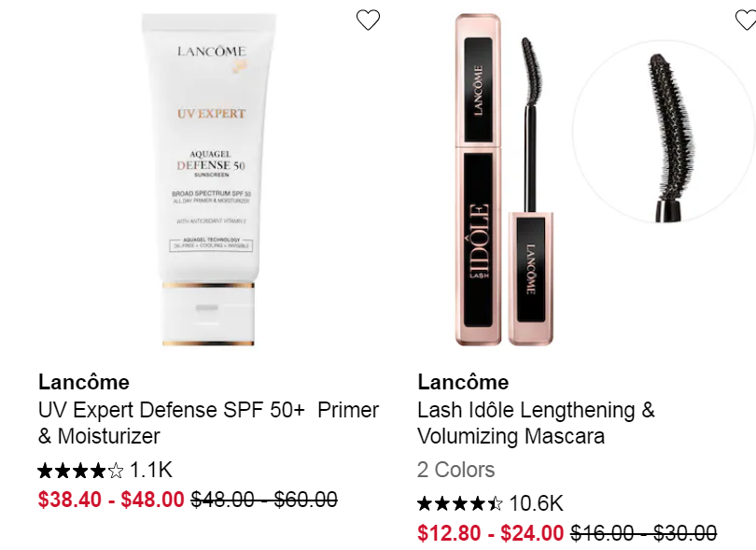Open the Lancôme brand link above Lash Idôle

pos(463,382)
